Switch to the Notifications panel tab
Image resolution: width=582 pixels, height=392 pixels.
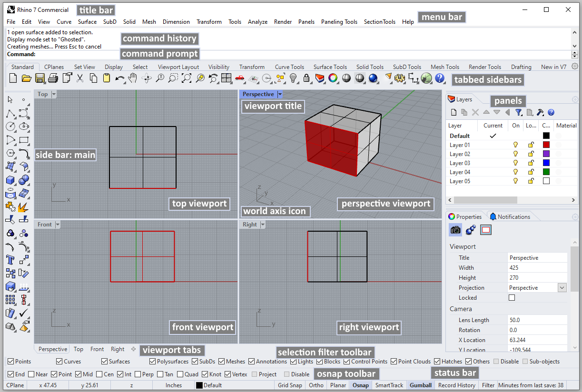tap(510, 217)
